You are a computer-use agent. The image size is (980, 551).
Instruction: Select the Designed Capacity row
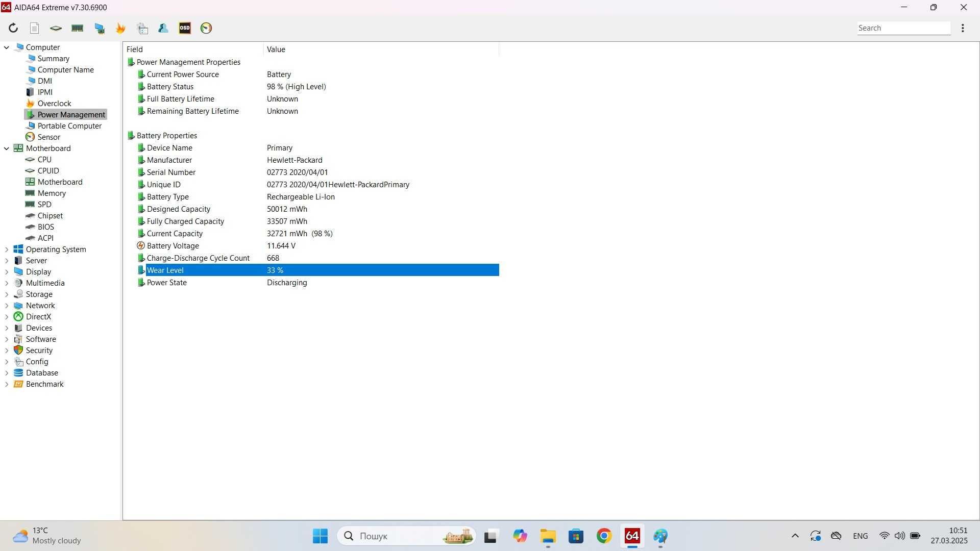point(317,209)
